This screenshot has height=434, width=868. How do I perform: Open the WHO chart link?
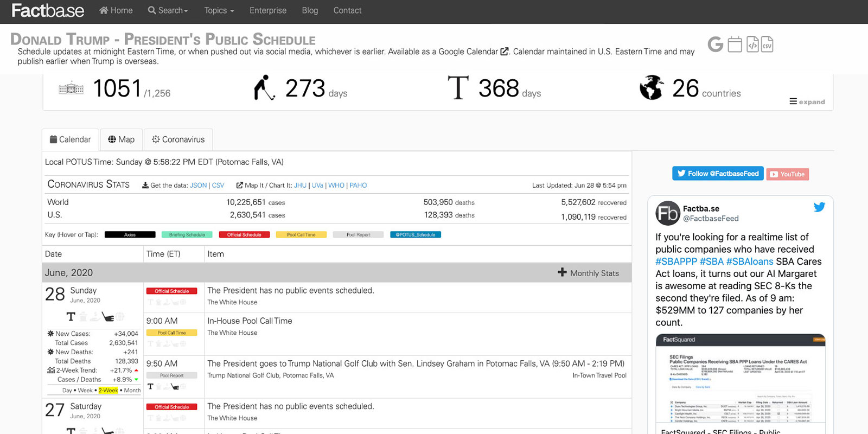tap(336, 186)
